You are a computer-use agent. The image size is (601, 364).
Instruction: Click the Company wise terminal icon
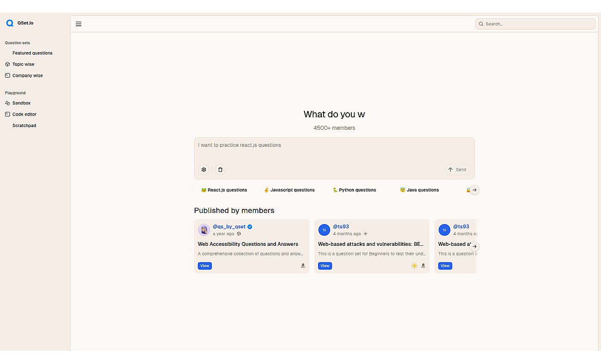click(x=7, y=75)
